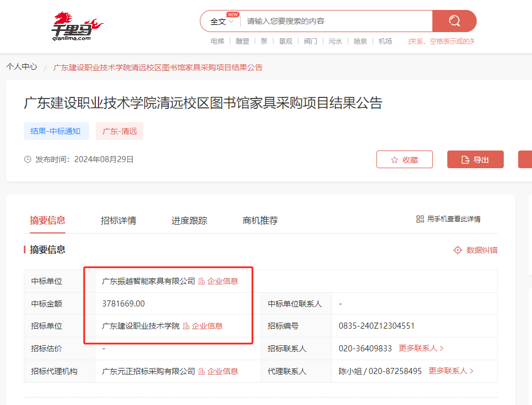Click the magnifier search button
The image size is (532, 405).
pyautogui.click(x=454, y=21)
